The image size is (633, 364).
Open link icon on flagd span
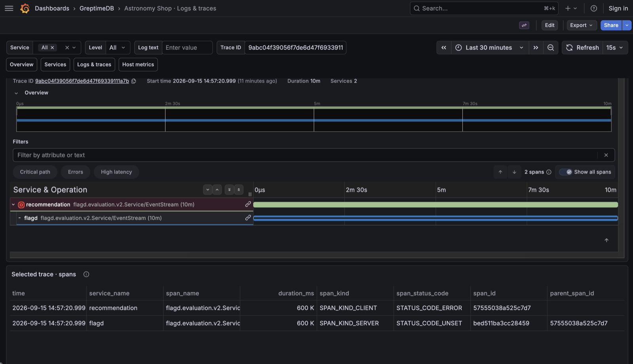point(248,218)
